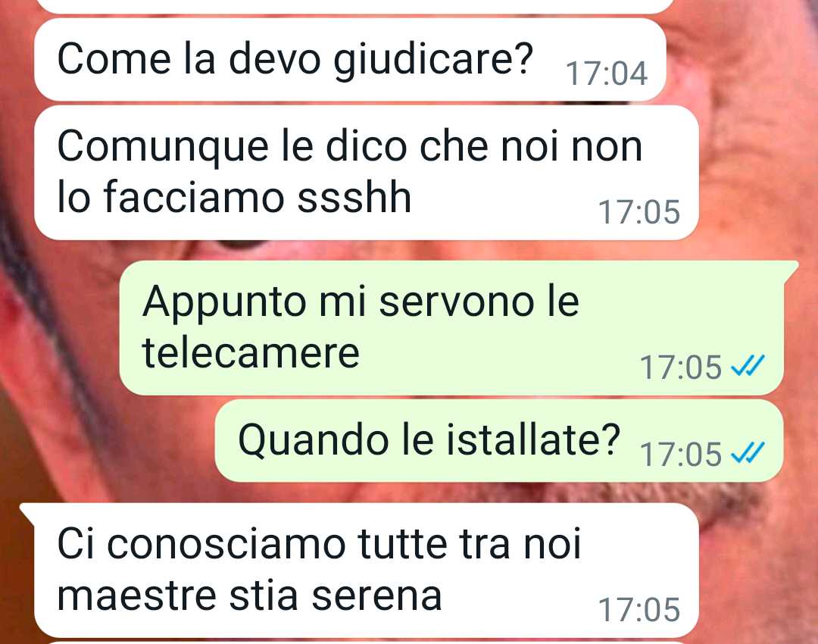This screenshot has height=644, width=818.
Task: Tap the 17:04 timestamp
Action: coord(606,73)
